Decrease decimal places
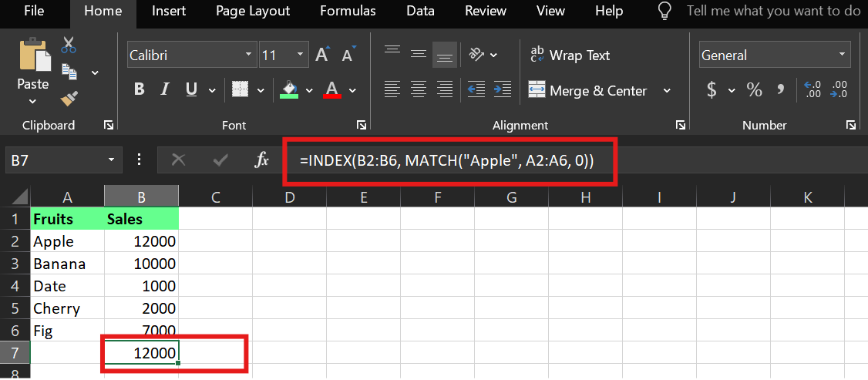The width and height of the screenshot is (868, 380). (x=839, y=89)
